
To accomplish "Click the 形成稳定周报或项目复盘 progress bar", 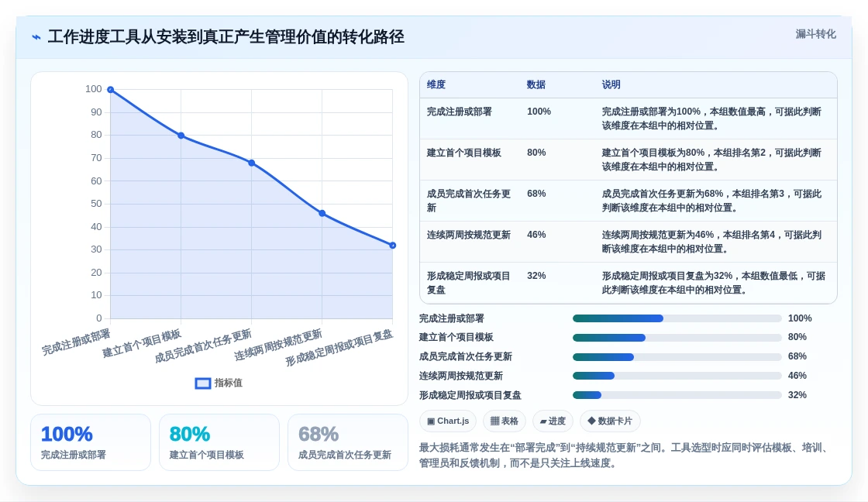I will pyautogui.click(x=677, y=395).
